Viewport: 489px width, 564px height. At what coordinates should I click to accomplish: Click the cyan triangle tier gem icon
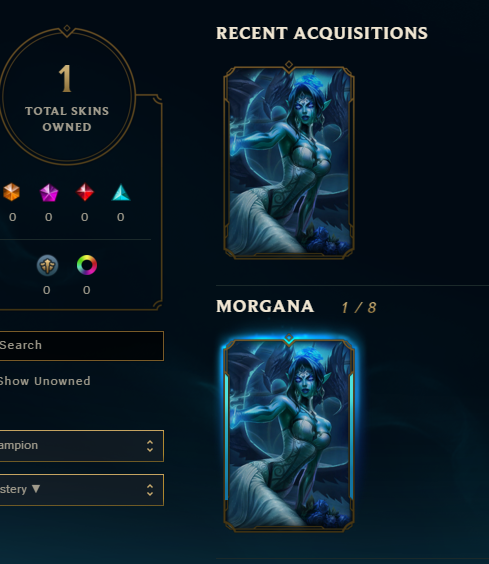[121, 192]
